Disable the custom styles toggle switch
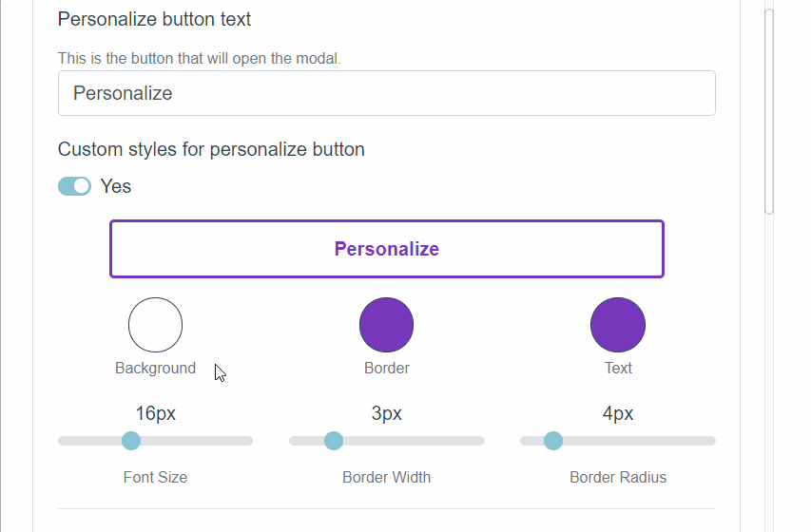Screen dimensions: 811x532 [x=74, y=186]
